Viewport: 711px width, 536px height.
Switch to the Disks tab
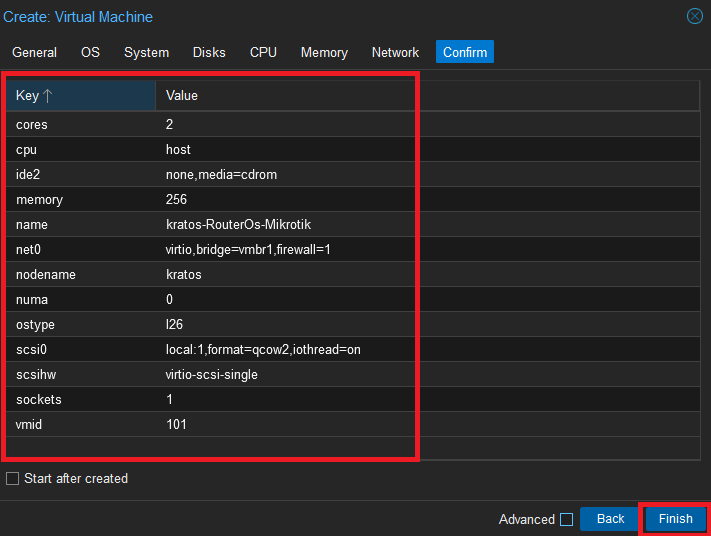click(209, 52)
